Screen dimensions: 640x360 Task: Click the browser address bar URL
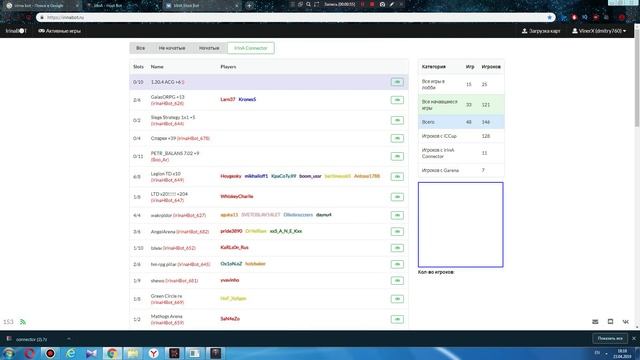click(65, 18)
